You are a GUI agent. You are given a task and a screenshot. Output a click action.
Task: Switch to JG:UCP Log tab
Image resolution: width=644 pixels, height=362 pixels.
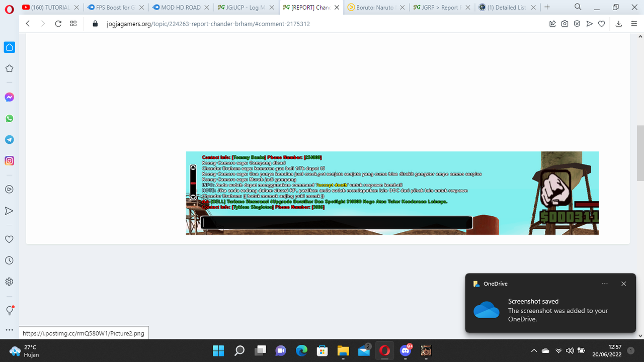(x=241, y=8)
